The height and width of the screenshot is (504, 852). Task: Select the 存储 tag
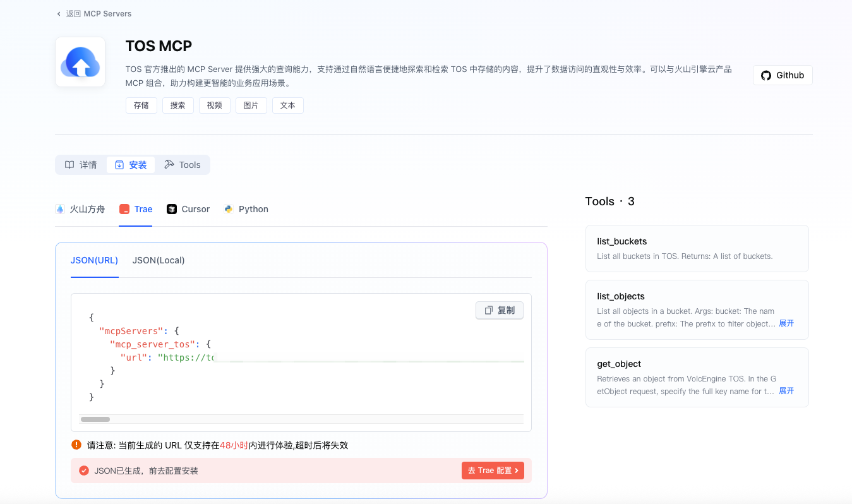[x=141, y=105]
